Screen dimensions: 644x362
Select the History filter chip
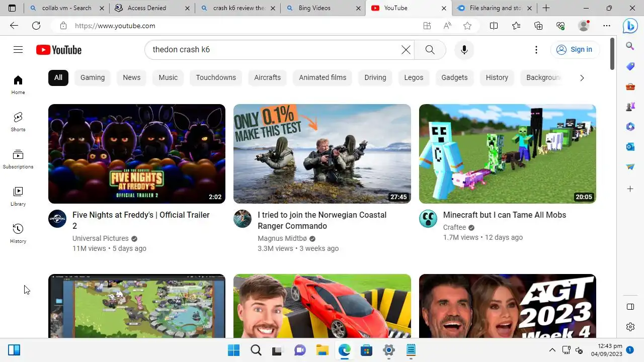click(497, 77)
